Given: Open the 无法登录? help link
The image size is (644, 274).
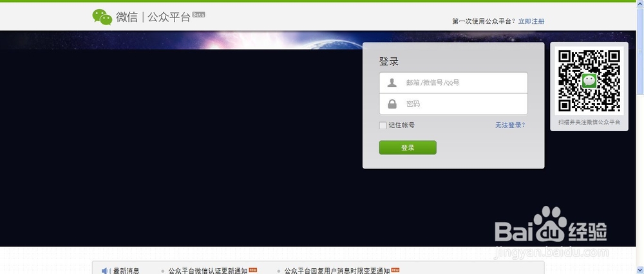Looking at the screenshot, I should tap(510, 125).
